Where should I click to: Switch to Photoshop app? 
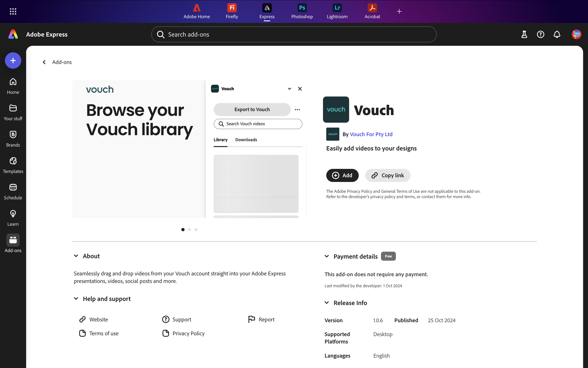click(302, 11)
